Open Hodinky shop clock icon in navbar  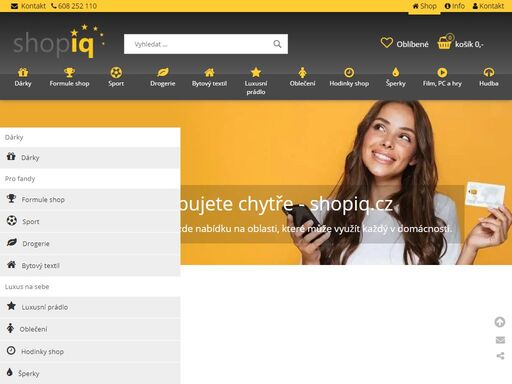349,72
